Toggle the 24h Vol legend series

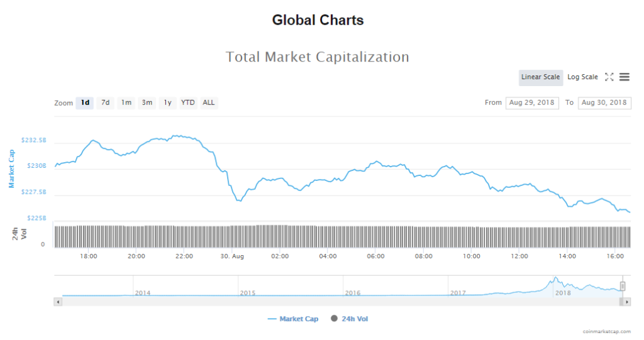coord(349,319)
